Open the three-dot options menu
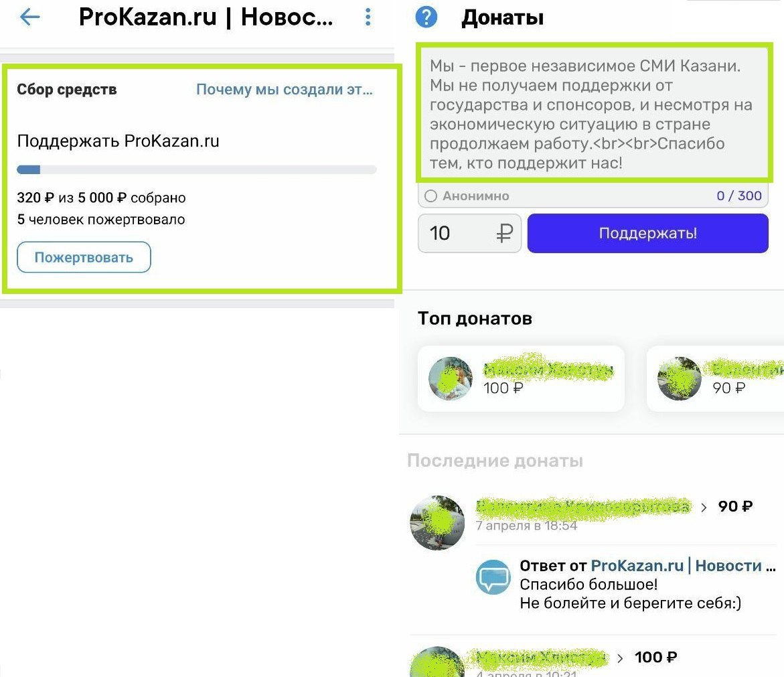784x677 pixels. (x=368, y=17)
